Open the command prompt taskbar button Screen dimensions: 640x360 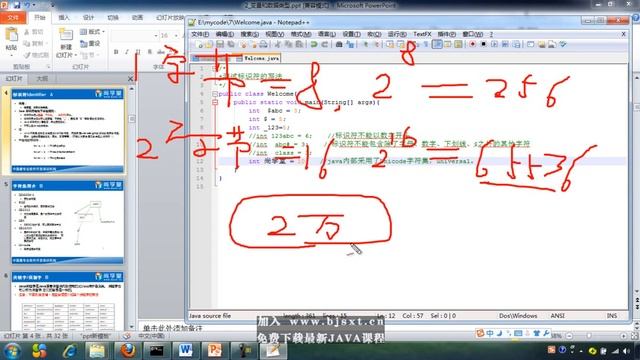[x=156, y=351]
